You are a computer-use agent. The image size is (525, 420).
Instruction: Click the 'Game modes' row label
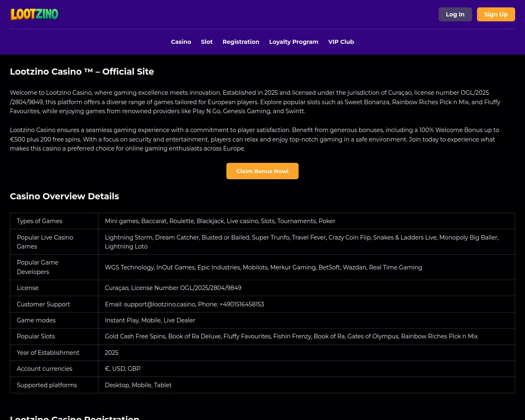pyautogui.click(x=36, y=320)
